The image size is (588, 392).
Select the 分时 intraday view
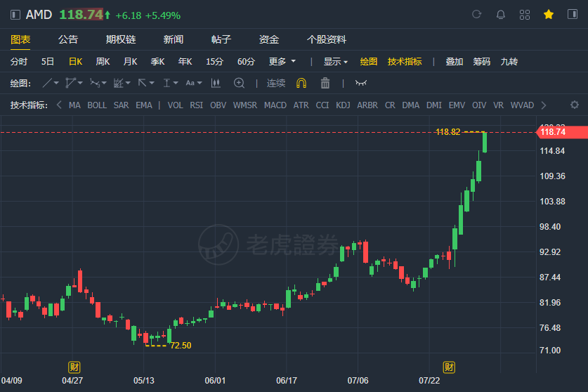19,62
